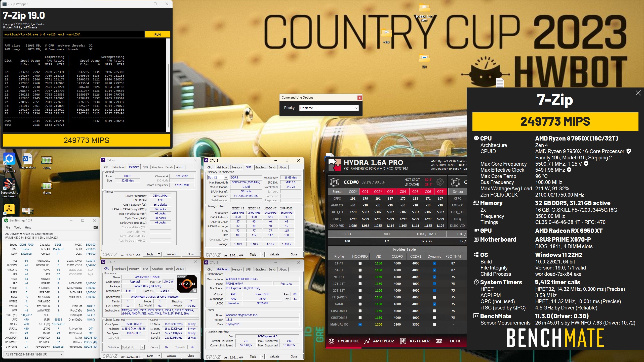Launch the Superposition Benchmark shortcut
Screen dimensions: 644x362
9,188
